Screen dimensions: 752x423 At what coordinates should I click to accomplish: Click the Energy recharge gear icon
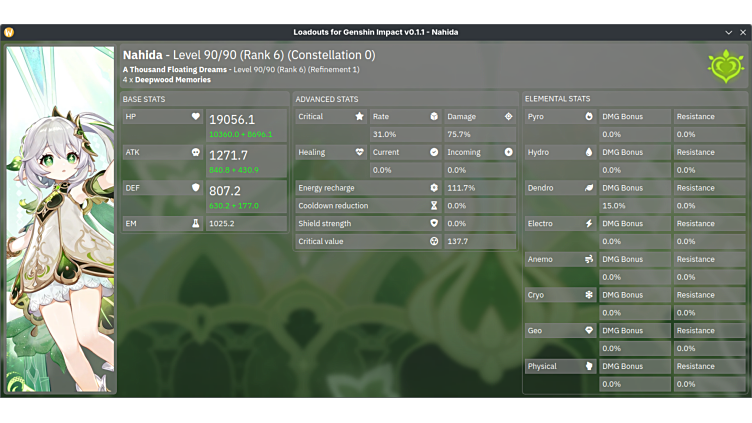tap(434, 188)
